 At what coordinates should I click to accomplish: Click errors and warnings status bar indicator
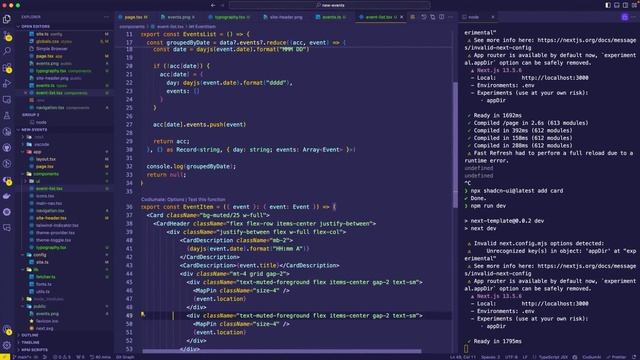(62, 357)
